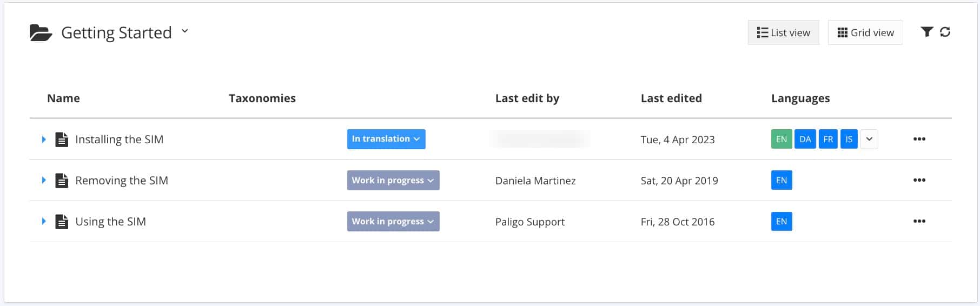Open the Getting Started folder dropdown chevron

click(x=185, y=31)
